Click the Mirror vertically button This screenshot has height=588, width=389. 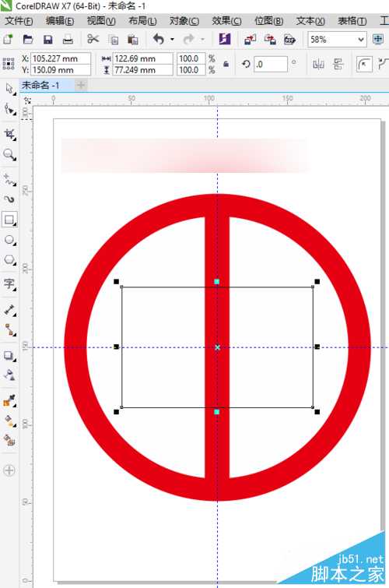point(338,65)
